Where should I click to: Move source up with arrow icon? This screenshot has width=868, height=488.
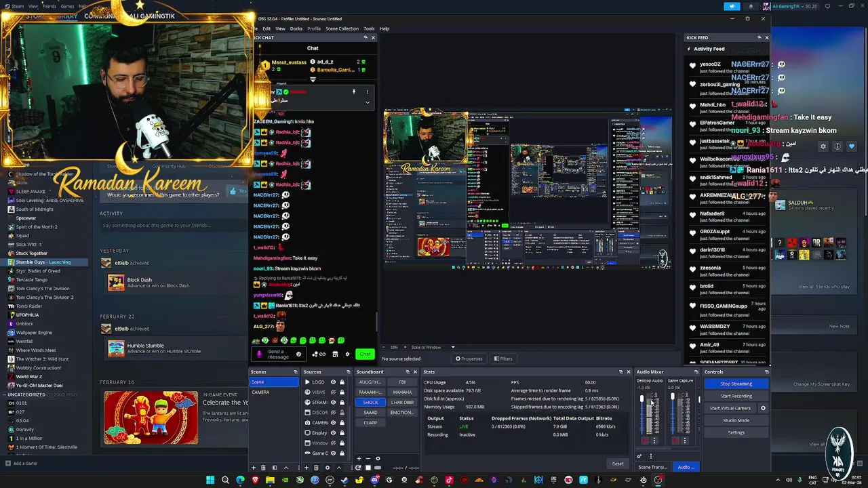pyautogui.click(x=339, y=468)
